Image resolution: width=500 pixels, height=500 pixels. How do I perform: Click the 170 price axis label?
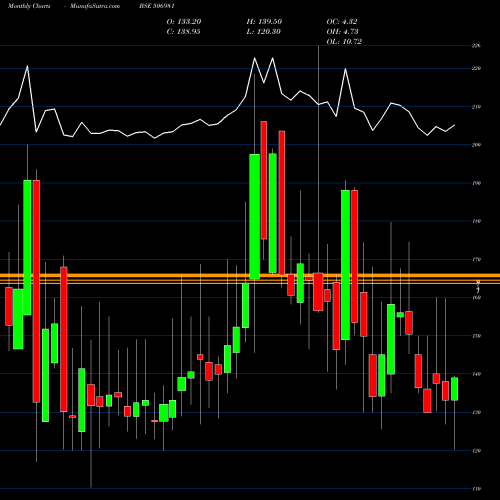(x=476, y=259)
